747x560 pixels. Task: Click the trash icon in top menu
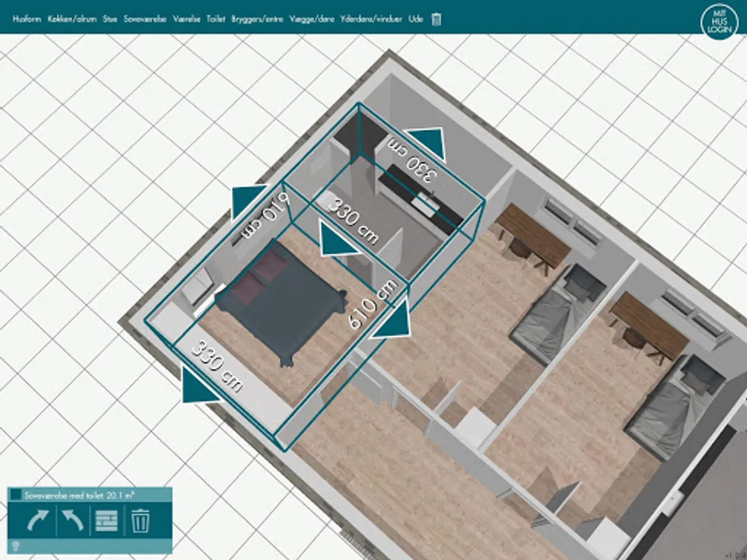point(436,19)
